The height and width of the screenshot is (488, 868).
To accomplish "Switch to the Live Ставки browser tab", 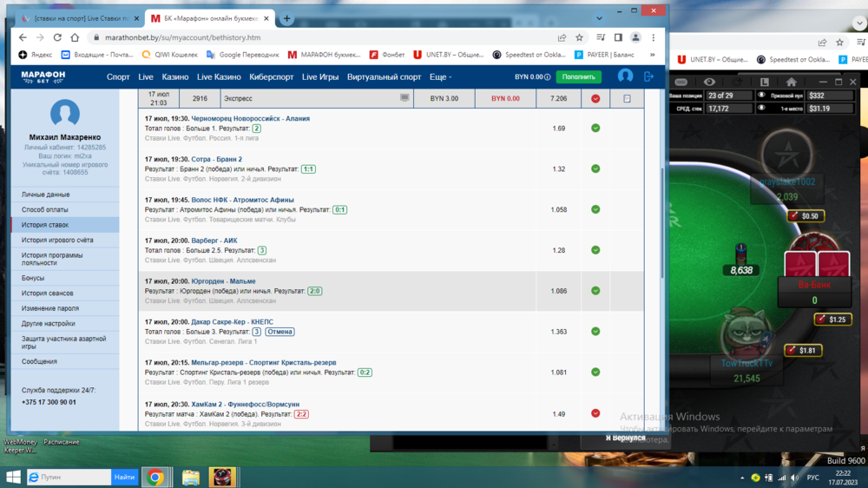I will (76, 18).
